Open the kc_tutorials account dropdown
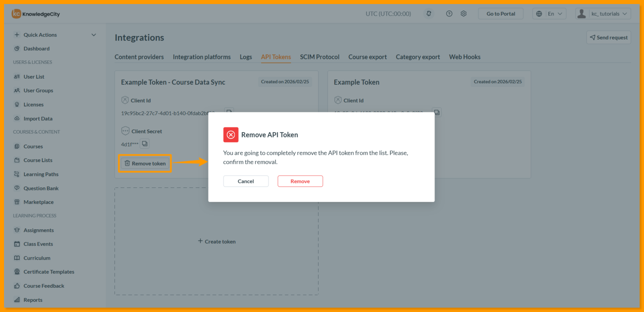The image size is (644, 312). tap(603, 14)
